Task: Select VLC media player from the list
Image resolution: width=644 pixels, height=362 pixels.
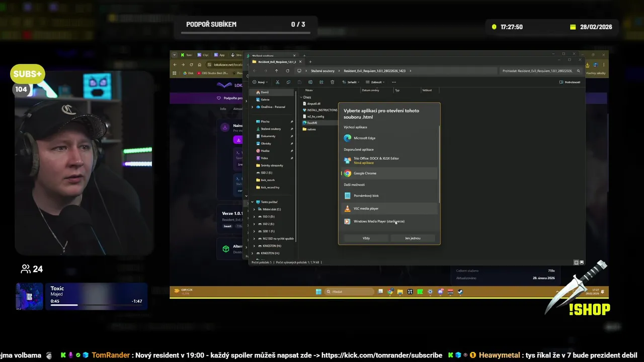Action: click(388, 208)
